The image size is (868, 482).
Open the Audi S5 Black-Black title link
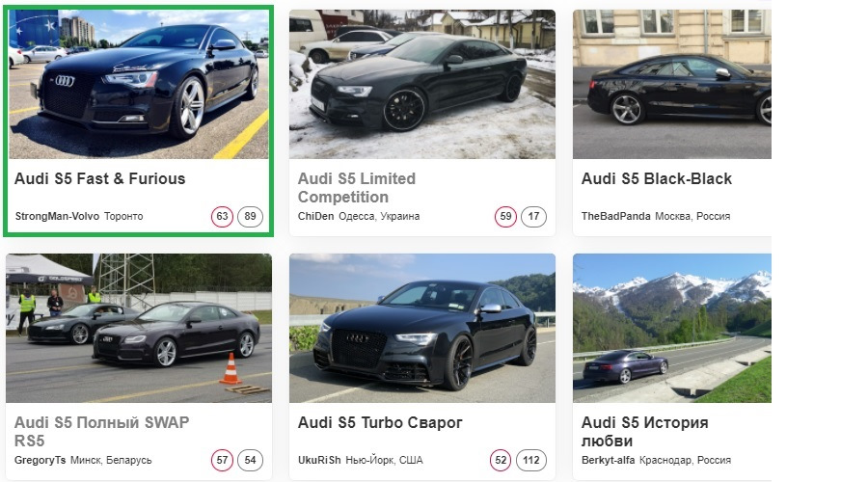click(x=657, y=179)
